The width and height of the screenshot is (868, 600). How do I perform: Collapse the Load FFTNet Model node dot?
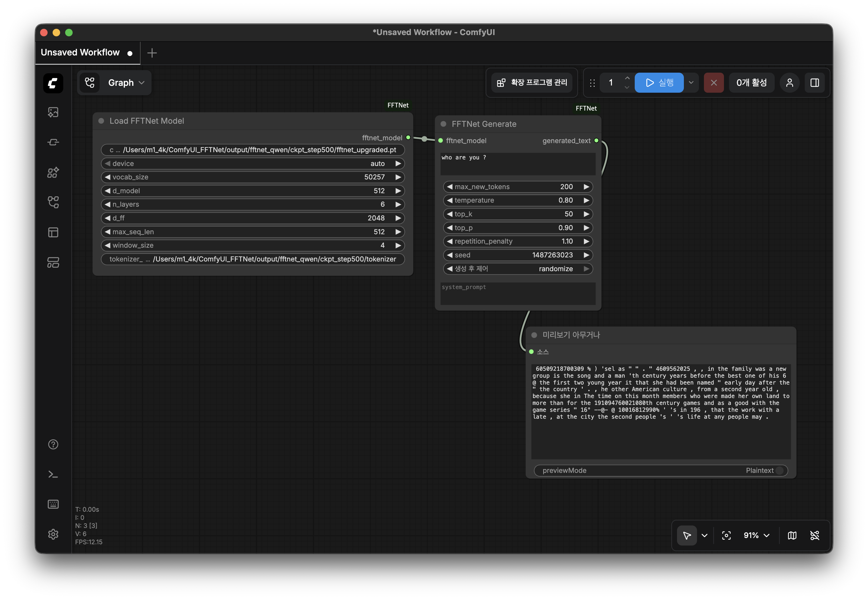[101, 121]
